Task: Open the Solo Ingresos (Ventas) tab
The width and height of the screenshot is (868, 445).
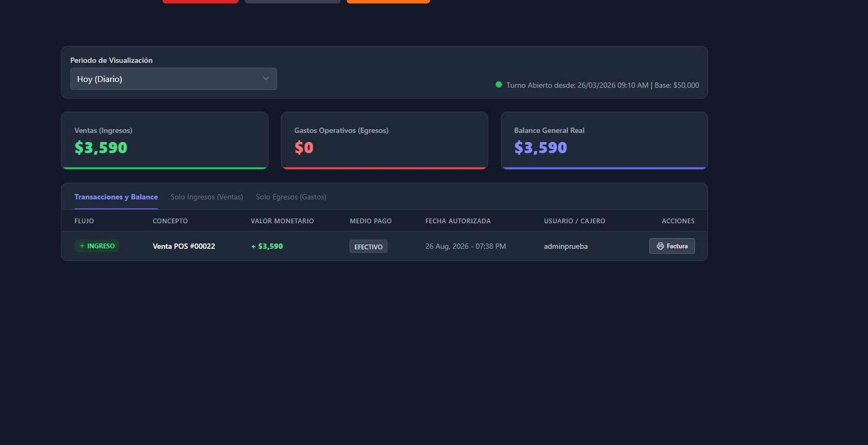Action: [207, 197]
